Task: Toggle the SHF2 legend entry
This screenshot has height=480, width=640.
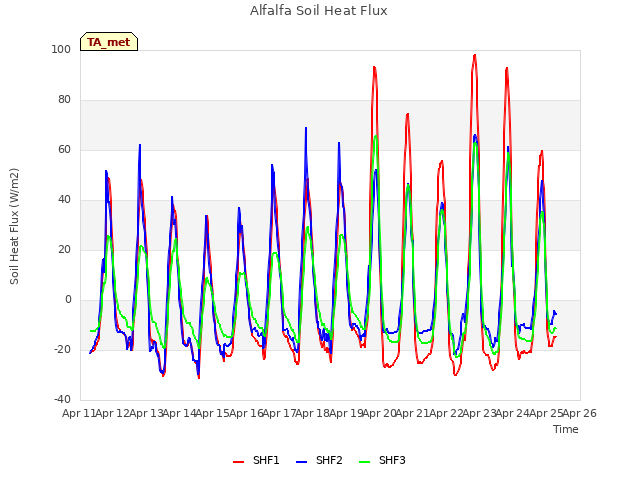Action: [x=319, y=460]
